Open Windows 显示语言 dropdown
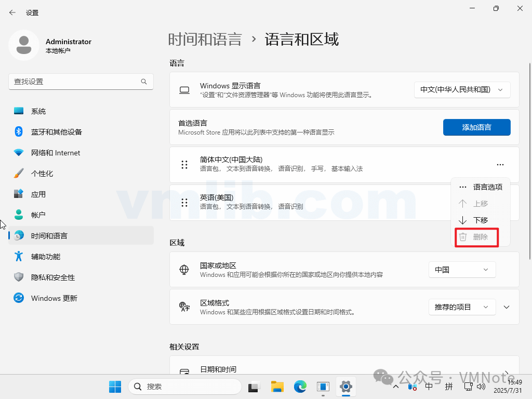Screen dimensions: 532x399 tap(462, 90)
